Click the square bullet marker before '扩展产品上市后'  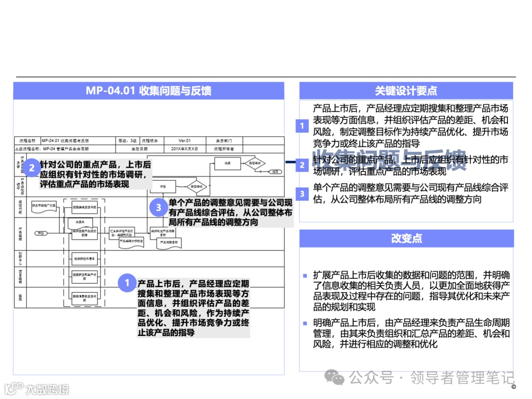coord(305,275)
